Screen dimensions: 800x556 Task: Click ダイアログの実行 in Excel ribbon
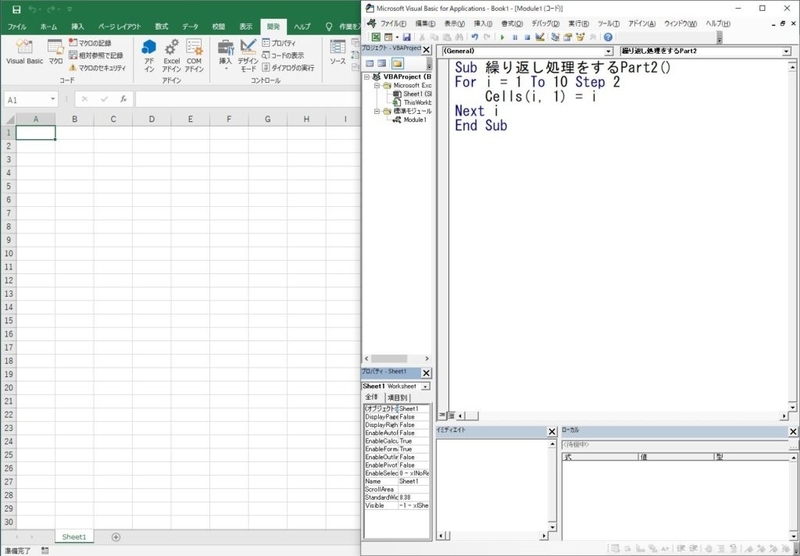coord(288,67)
